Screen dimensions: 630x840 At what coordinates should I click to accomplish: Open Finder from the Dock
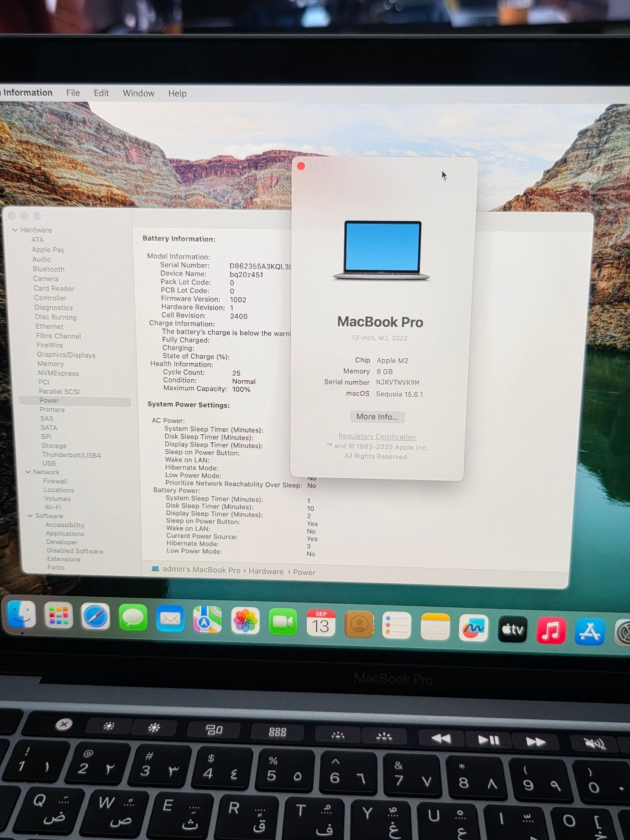(x=21, y=614)
